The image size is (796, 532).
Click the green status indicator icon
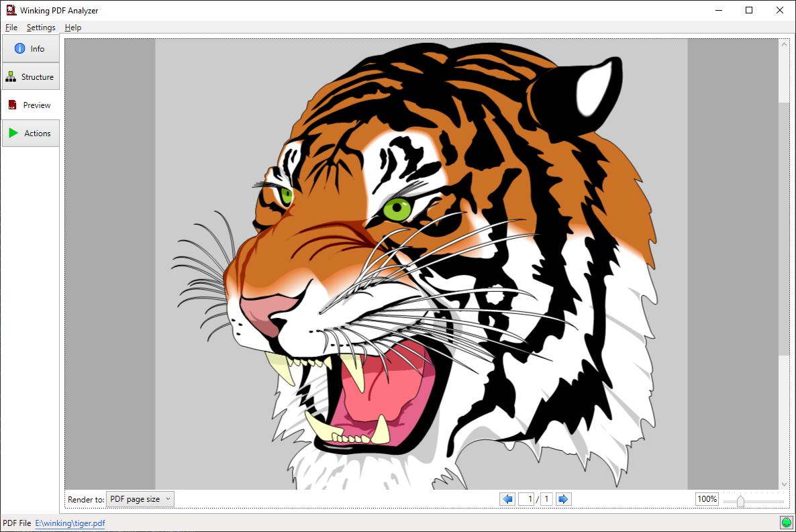tap(786, 523)
